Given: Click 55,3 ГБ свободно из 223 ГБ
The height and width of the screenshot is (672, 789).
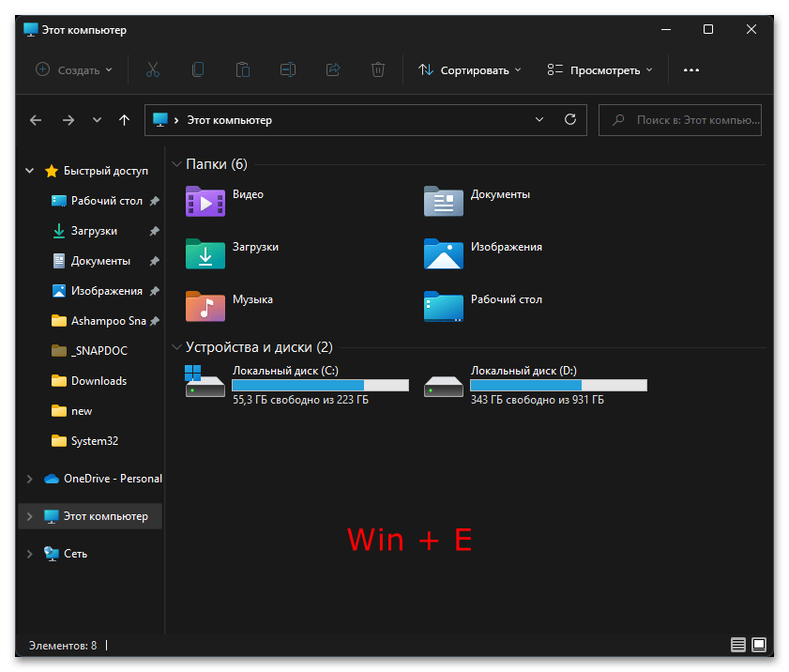Looking at the screenshot, I should (x=300, y=400).
